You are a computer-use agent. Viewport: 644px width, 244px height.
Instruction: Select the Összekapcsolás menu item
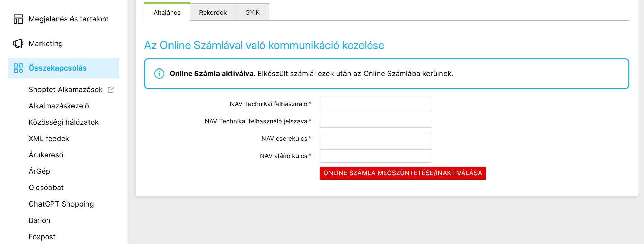(x=64, y=68)
